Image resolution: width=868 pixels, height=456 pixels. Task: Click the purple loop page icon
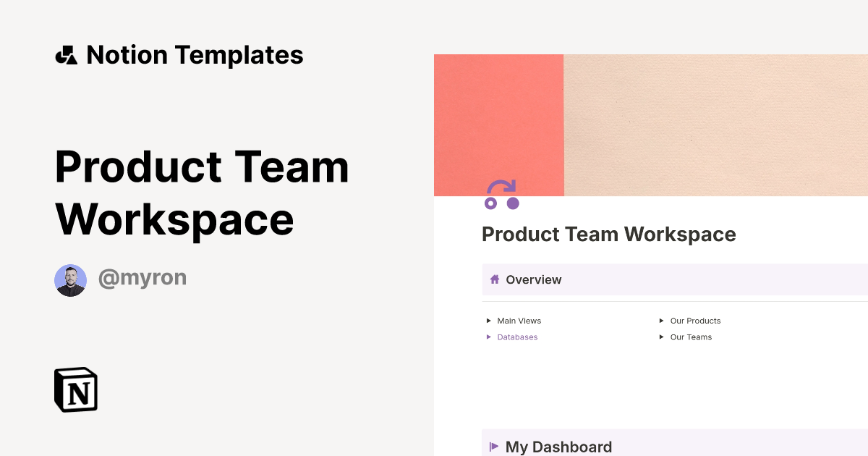click(503, 195)
